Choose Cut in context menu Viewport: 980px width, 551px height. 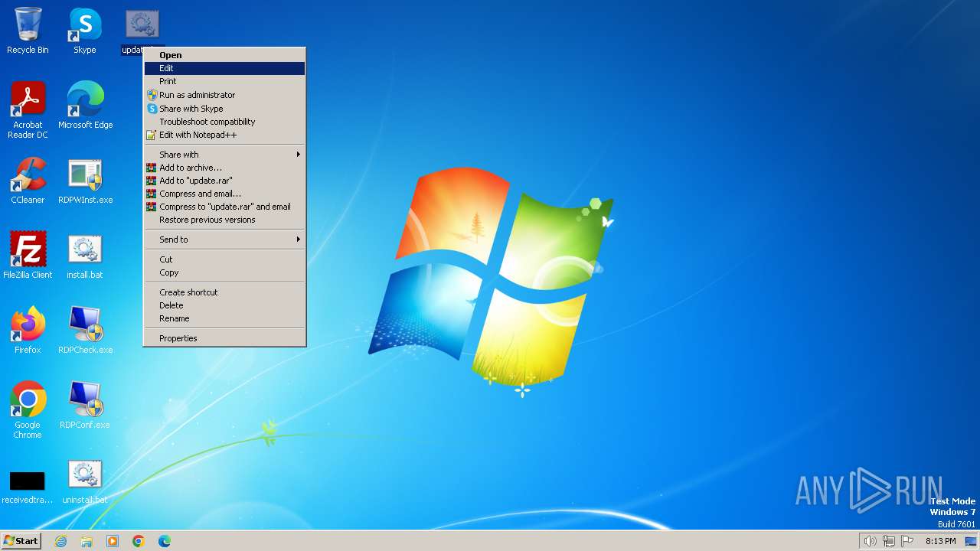224,259
